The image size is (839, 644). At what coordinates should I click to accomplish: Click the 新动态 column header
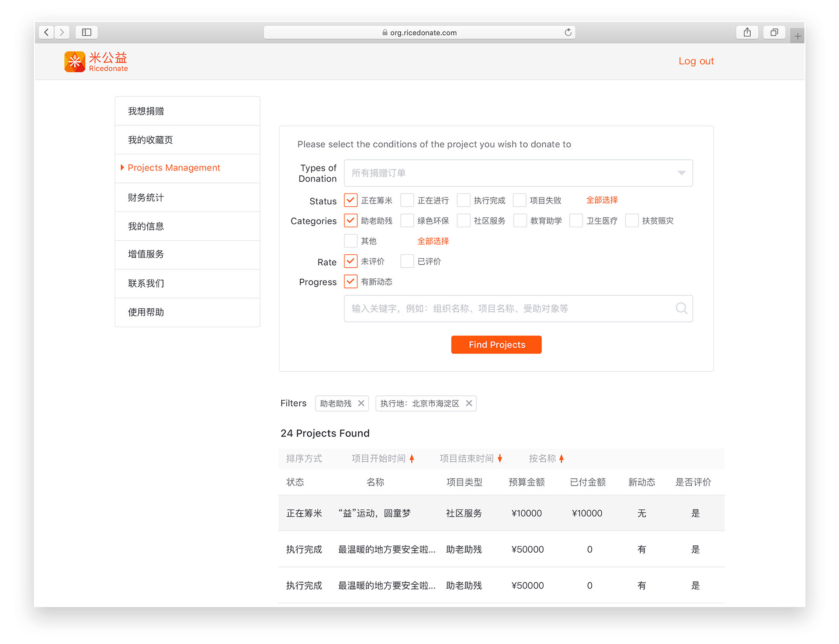coord(641,482)
